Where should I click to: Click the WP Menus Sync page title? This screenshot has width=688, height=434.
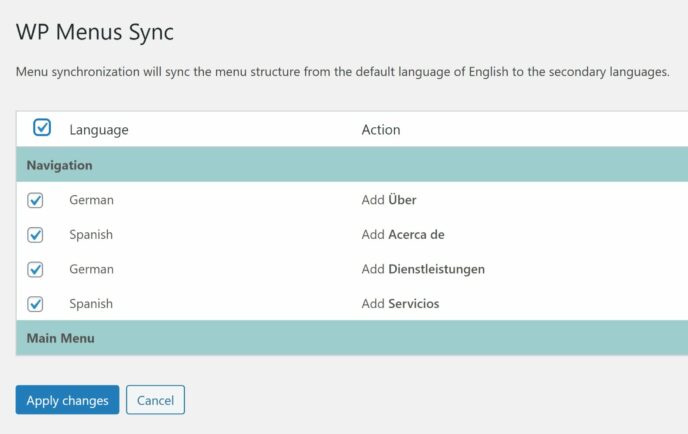[x=95, y=32]
